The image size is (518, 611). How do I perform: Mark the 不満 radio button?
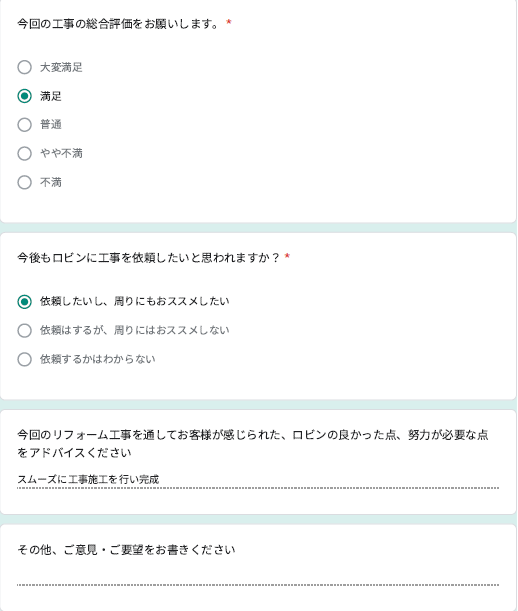pyautogui.click(x=25, y=182)
